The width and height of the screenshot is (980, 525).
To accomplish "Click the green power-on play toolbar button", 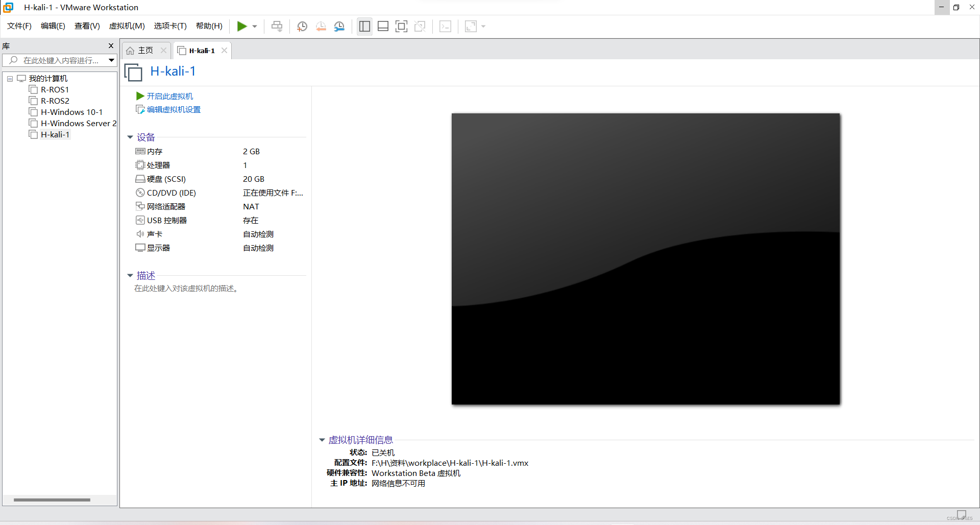I will click(x=242, y=26).
